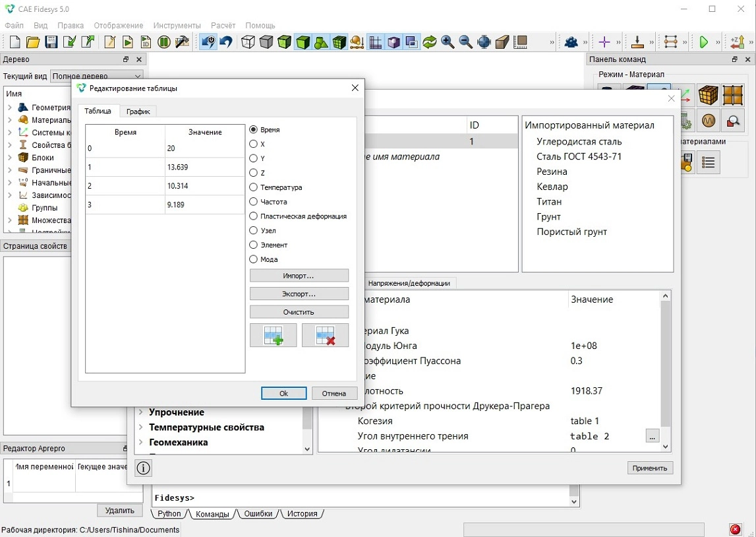This screenshot has width=756, height=537.
Task: Click the purple plus coordinate icon
Action: click(604, 42)
